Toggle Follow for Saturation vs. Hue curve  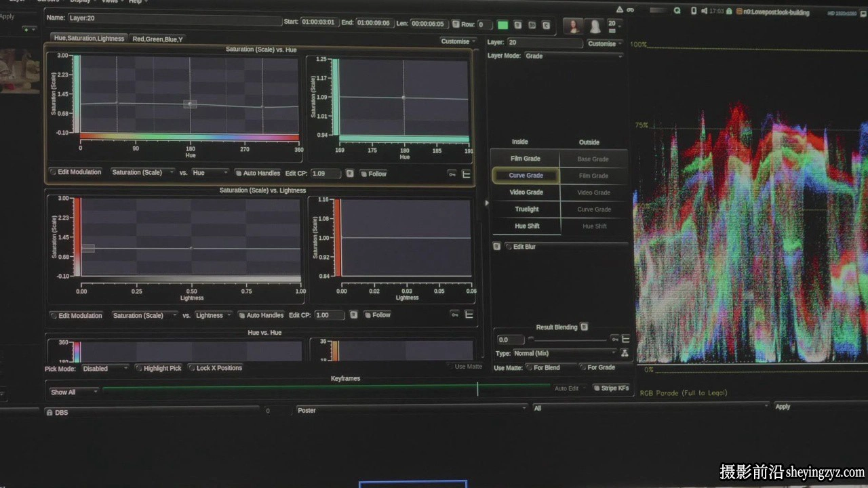373,174
